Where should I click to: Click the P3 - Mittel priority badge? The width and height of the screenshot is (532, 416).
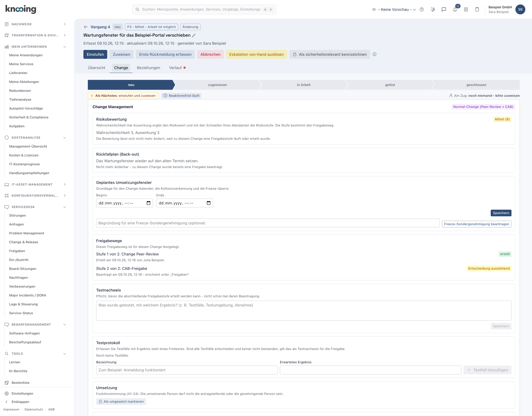pyautogui.click(x=151, y=27)
